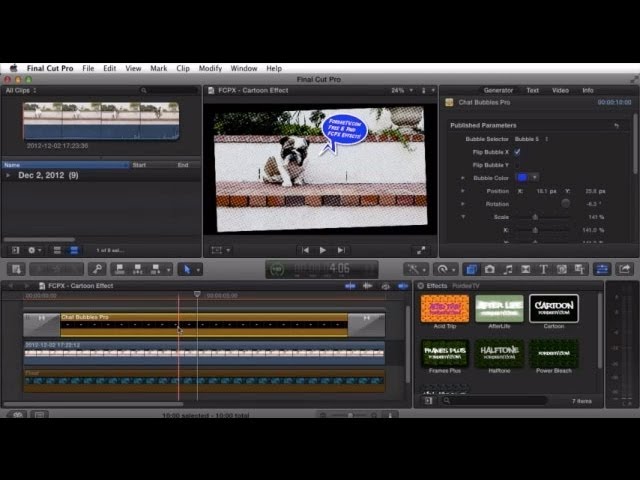Open the browser action gear menu
640x480 pixels.
tap(34, 250)
